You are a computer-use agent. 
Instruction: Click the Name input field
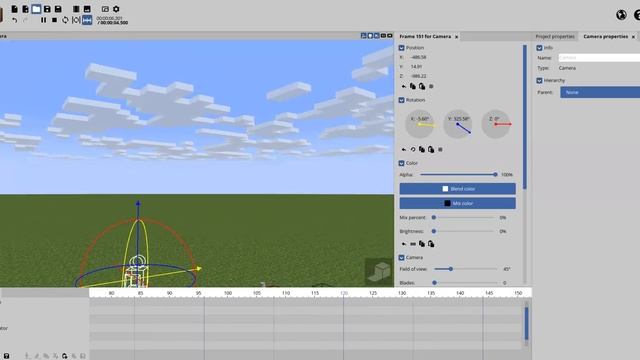(599, 58)
